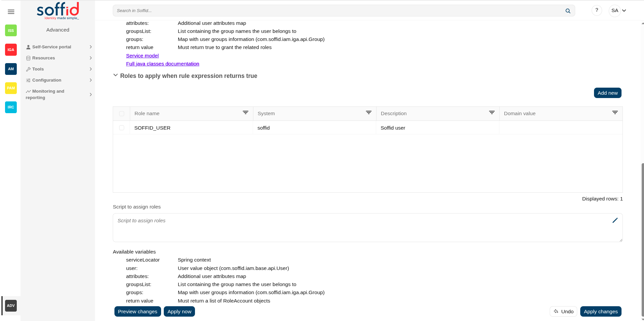Edit script with the pencil icon
The height and width of the screenshot is (321, 644).
[615, 220]
